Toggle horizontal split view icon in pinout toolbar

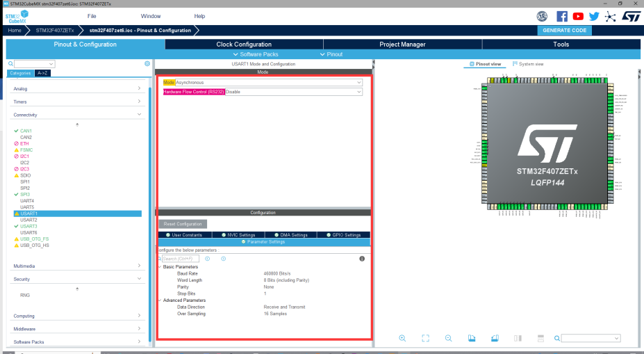(540, 338)
